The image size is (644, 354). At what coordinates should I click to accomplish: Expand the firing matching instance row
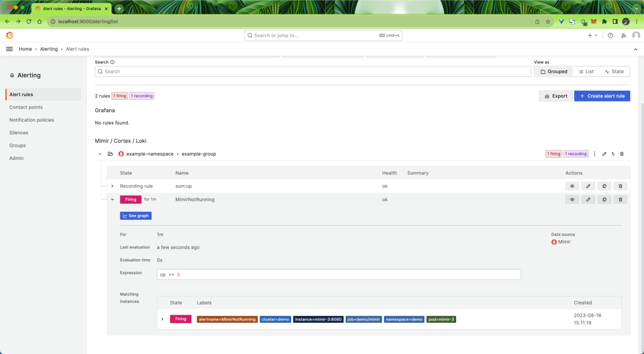pyautogui.click(x=162, y=319)
